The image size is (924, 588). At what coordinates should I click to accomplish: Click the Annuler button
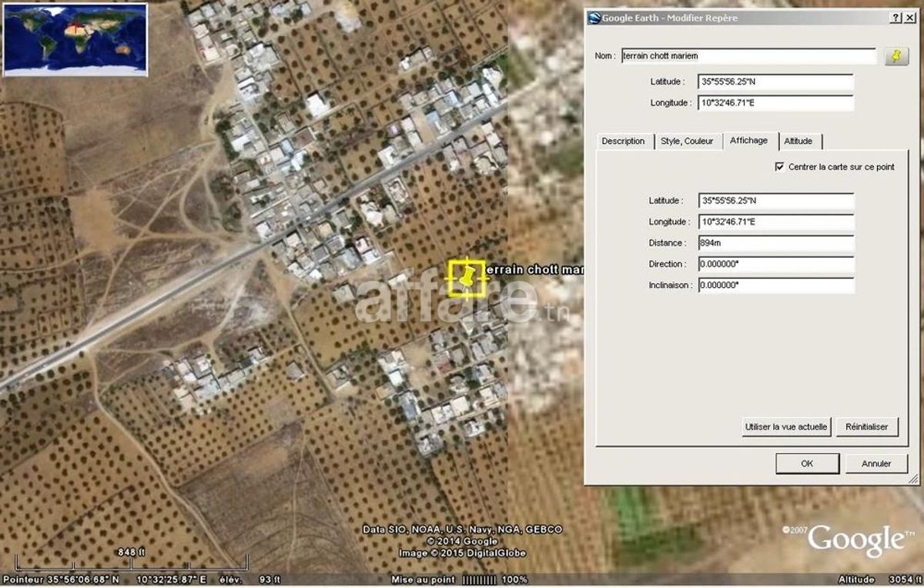[876, 463]
